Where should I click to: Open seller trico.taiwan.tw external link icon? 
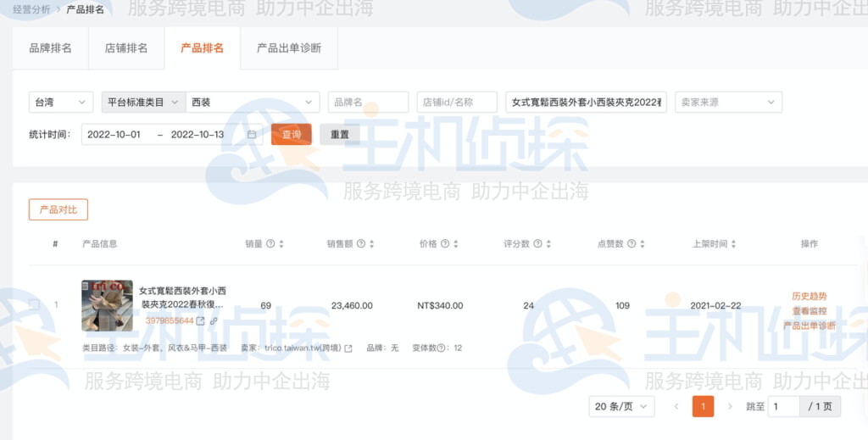[x=348, y=348]
